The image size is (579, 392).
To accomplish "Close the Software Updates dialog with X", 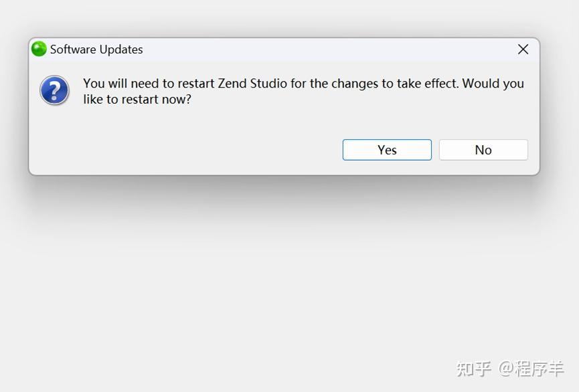I will pos(523,49).
